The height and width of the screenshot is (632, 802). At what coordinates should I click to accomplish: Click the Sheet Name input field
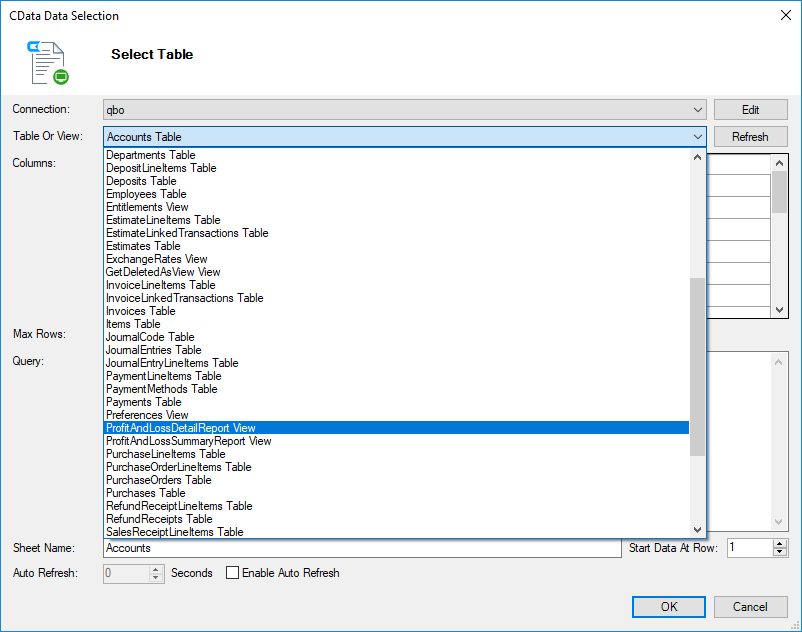click(x=362, y=548)
